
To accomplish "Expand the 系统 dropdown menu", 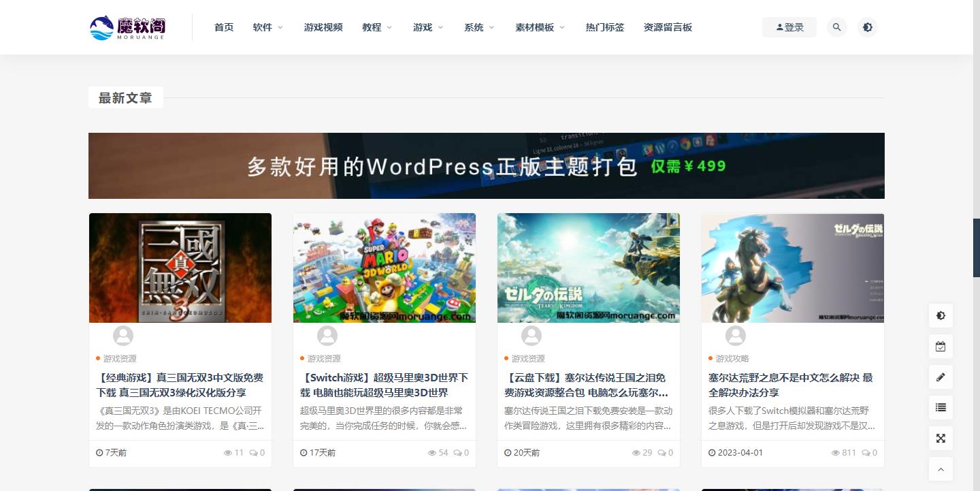I will [479, 27].
